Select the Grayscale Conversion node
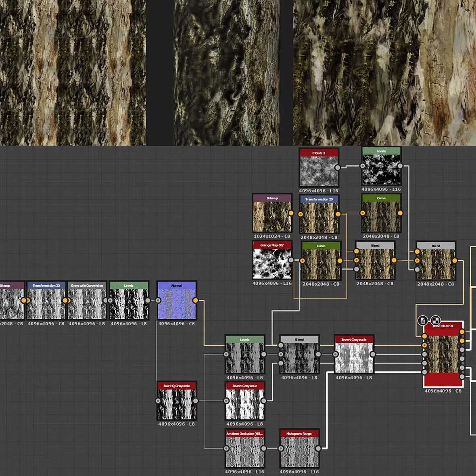Screen dimensions: 476x476 pos(87,301)
